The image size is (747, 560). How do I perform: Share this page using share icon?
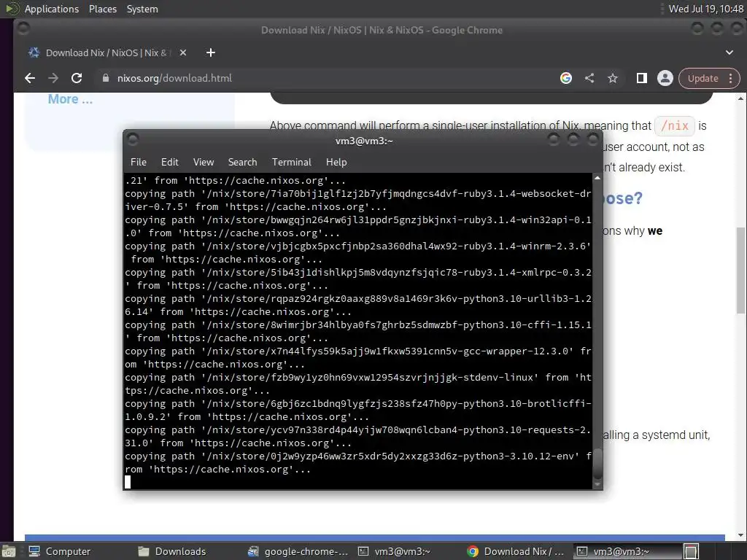tap(589, 78)
